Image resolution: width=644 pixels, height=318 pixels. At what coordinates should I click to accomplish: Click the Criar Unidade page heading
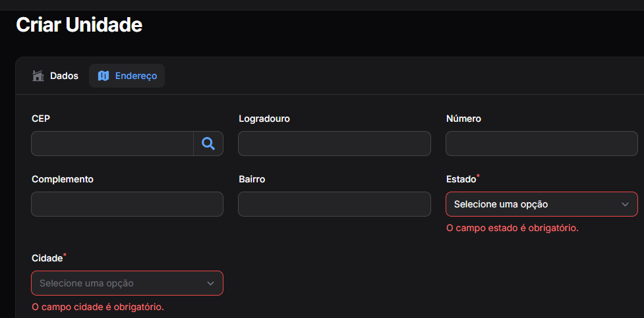[79, 25]
